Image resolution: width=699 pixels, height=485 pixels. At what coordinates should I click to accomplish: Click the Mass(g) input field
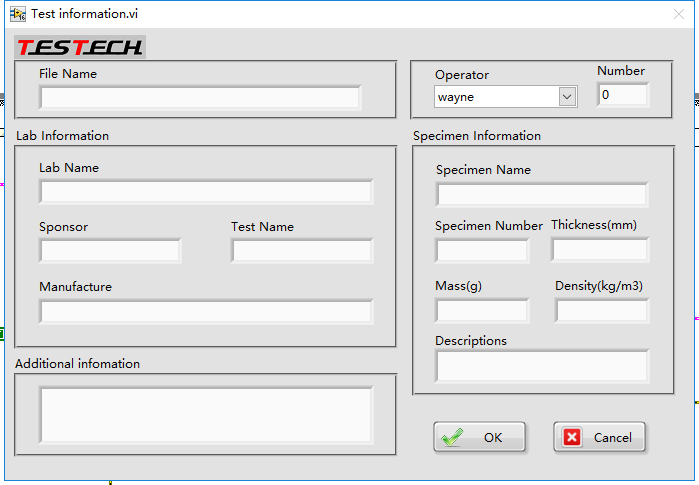(481, 311)
